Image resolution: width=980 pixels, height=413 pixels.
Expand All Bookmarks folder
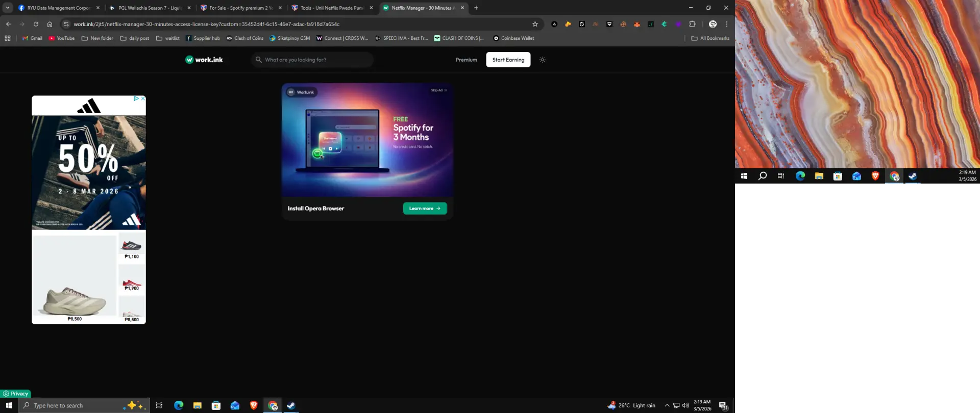tap(710, 38)
